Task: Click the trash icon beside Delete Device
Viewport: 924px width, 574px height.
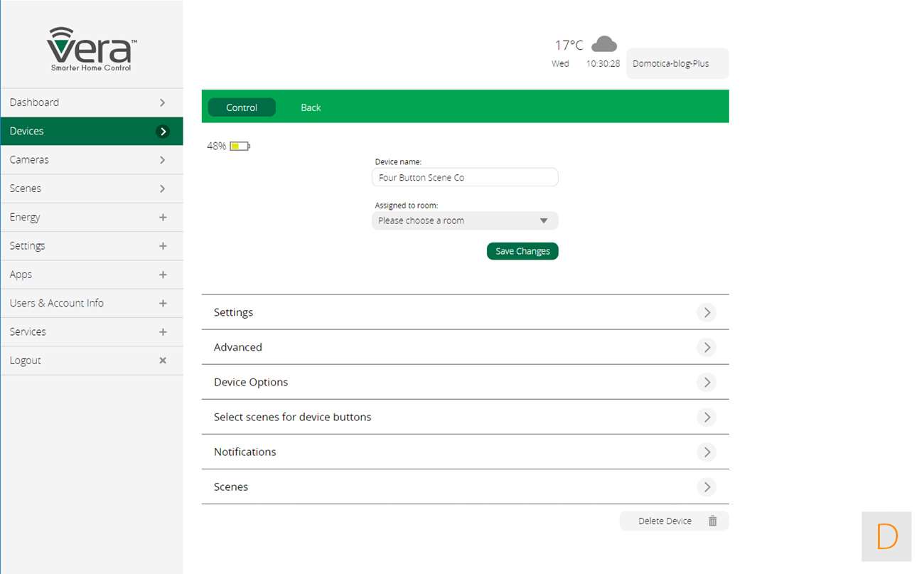Action: point(712,521)
